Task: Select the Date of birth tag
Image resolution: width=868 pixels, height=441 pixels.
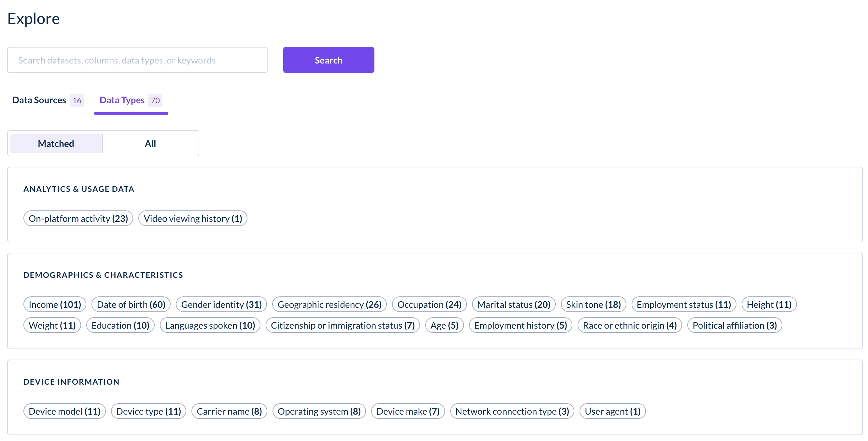Action: pos(131,304)
